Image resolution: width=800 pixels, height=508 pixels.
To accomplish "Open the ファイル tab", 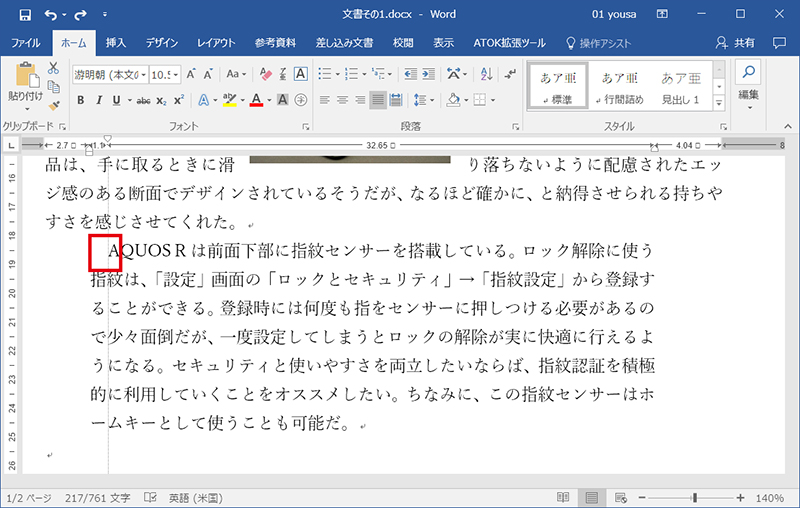I will [x=26, y=43].
